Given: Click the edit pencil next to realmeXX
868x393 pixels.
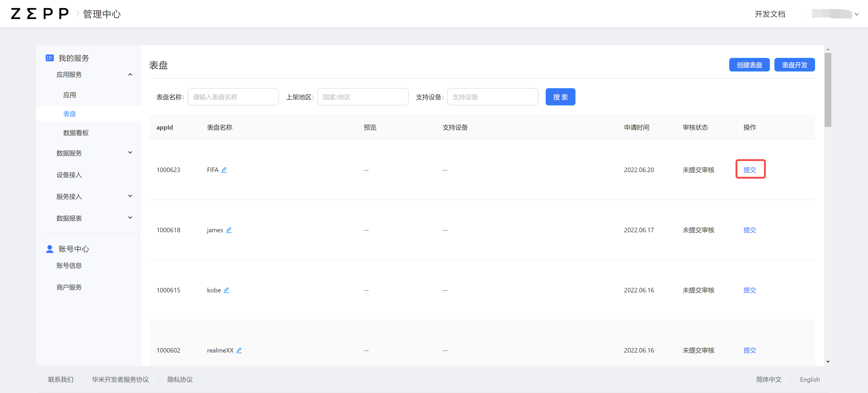Looking at the screenshot, I should point(239,350).
